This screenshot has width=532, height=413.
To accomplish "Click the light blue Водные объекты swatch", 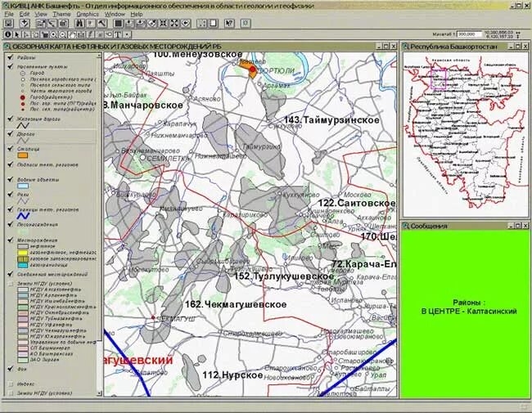I will coord(23,186).
